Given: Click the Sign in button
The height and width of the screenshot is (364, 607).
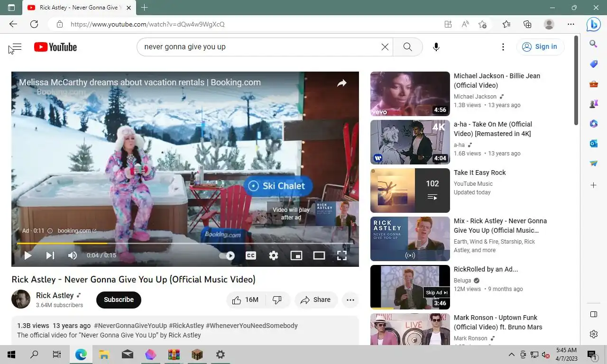Looking at the screenshot, I should point(540,46).
